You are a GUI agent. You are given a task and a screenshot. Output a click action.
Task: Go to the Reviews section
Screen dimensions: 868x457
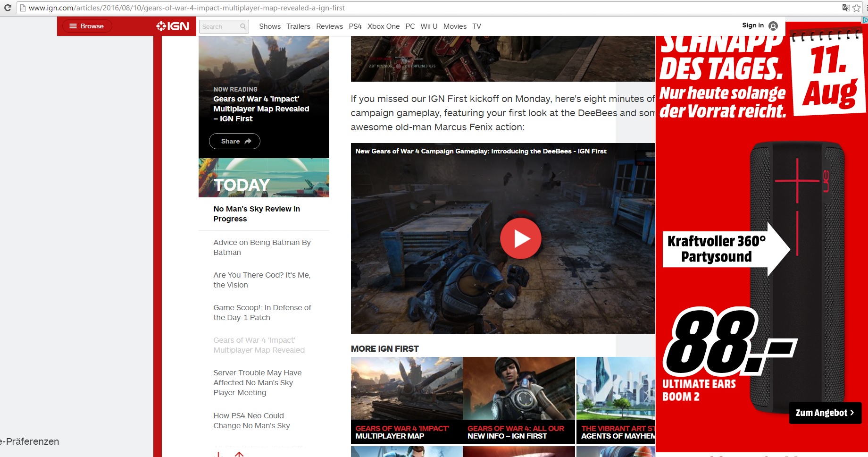tap(330, 26)
